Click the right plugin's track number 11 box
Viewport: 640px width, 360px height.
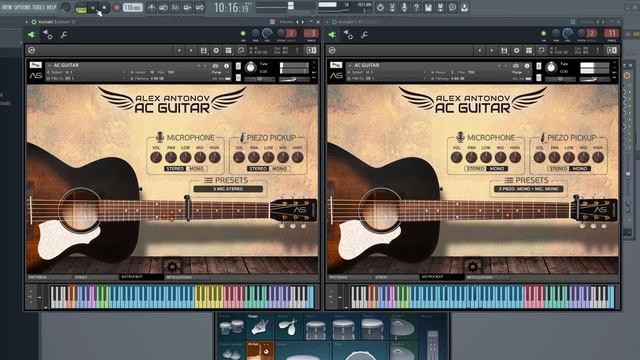[x=612, y=33]
